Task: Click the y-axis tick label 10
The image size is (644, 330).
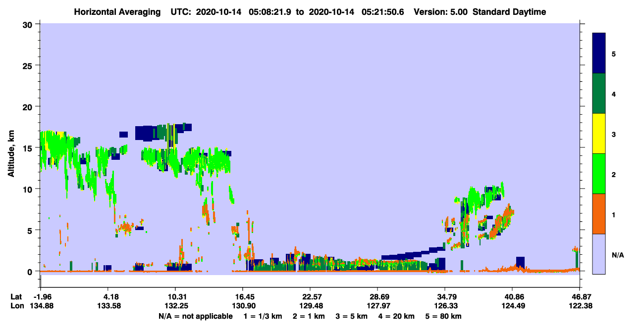Action: [29, 189]
